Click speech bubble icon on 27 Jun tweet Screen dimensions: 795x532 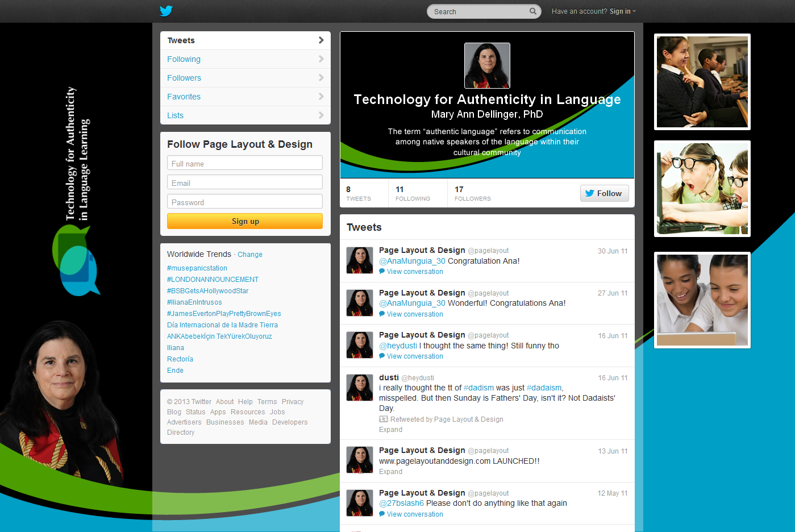click(382, 314)
